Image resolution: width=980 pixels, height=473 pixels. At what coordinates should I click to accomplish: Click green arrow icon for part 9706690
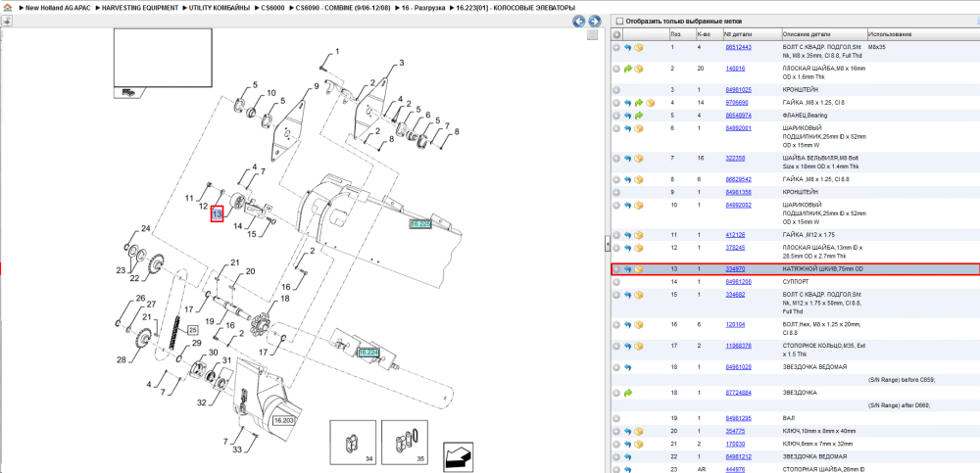pyautogui.click(x=639, y=103)
